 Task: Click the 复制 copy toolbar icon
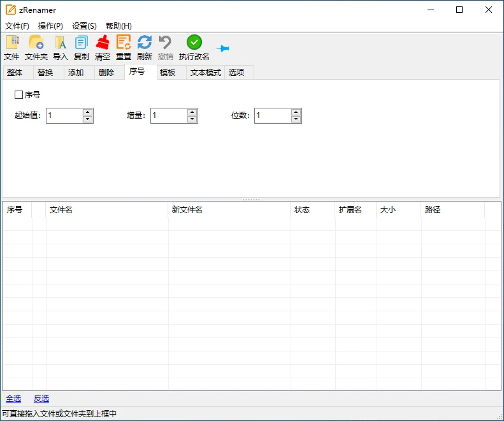[82, 43]
